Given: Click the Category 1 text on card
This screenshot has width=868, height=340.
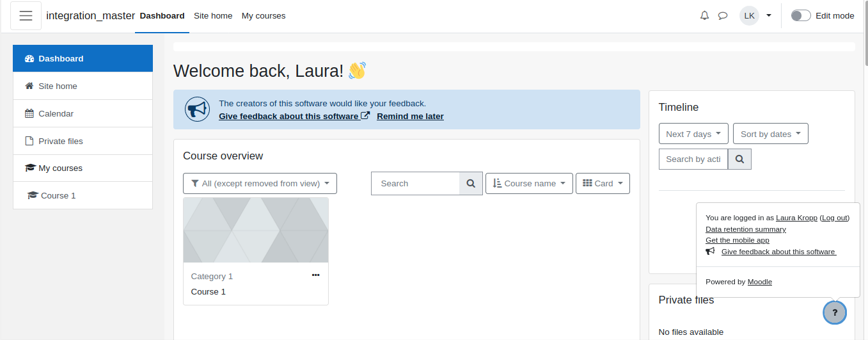Looking at the screenshot, I should pyautogui.click(x=212, y=276).
